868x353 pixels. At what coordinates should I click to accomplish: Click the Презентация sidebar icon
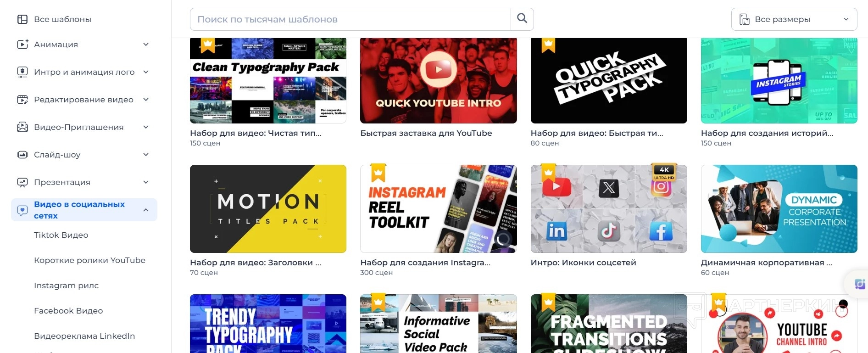[x=22, y=182]
